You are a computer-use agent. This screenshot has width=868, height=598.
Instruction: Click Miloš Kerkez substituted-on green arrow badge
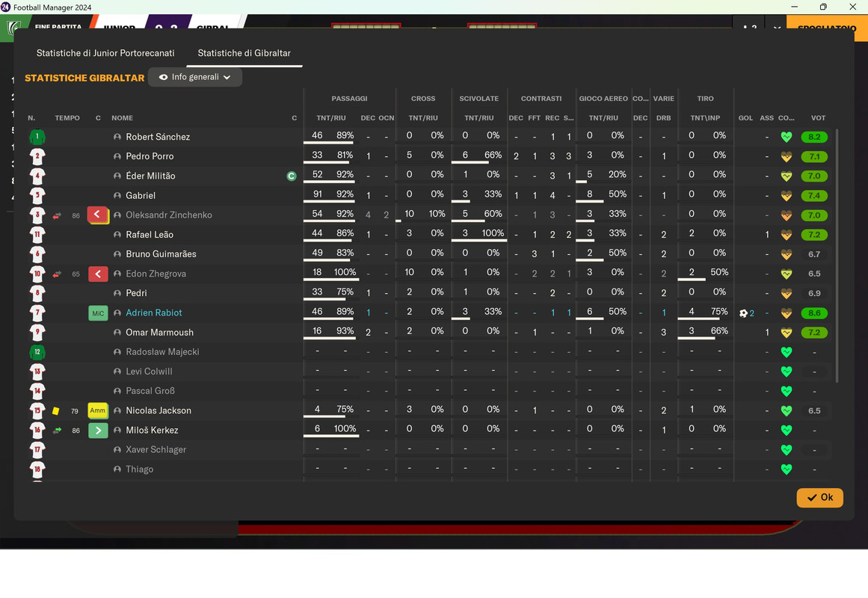click(98, 431)
